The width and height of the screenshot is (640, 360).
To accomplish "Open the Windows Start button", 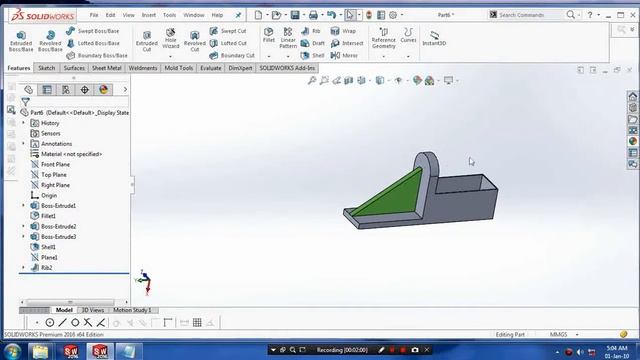I will [13, 351].
